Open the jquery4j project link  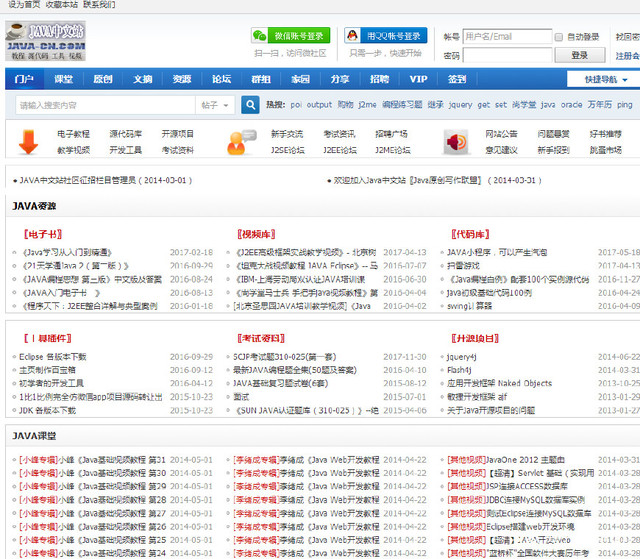(462, 357)
